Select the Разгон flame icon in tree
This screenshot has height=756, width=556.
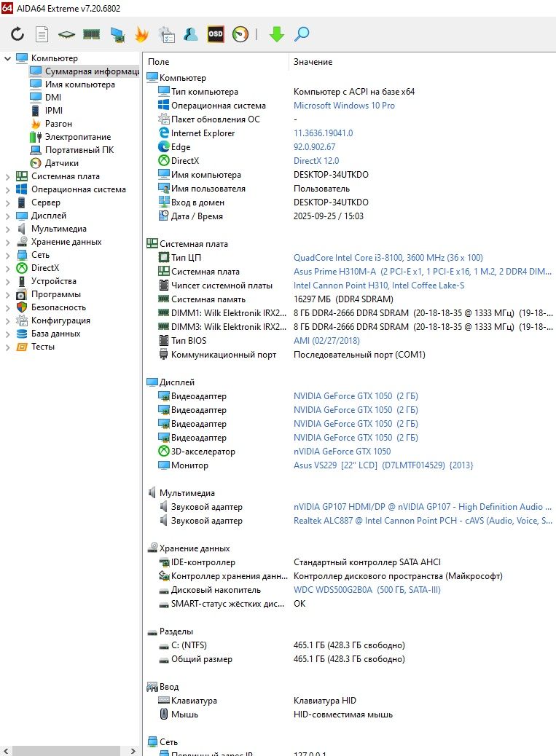(36, 123)
